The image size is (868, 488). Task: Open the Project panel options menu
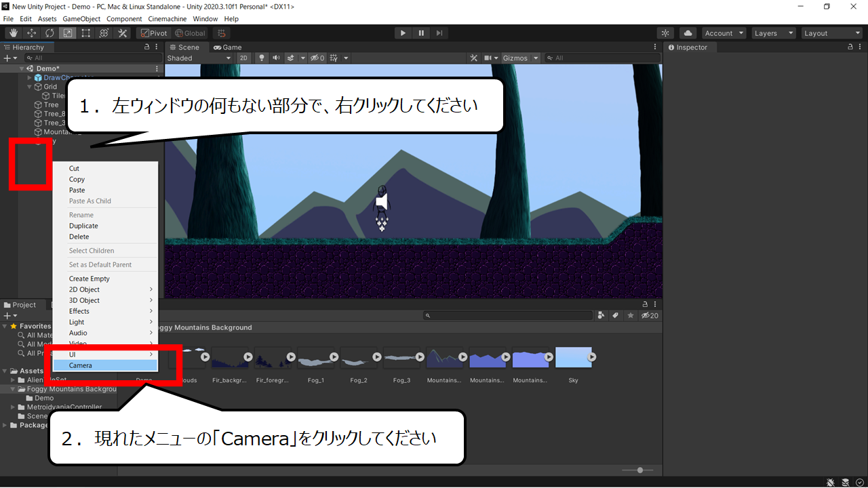tap(654, 305)
